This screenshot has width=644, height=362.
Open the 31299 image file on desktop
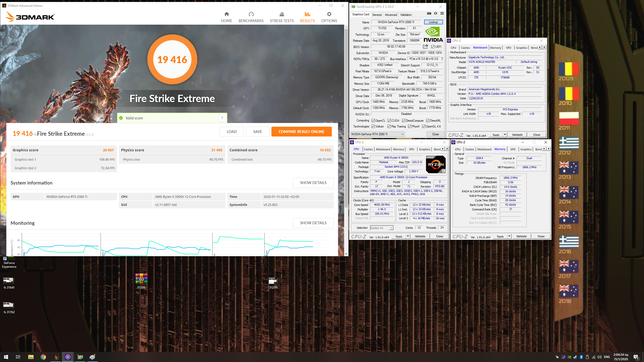click(273, 283)
